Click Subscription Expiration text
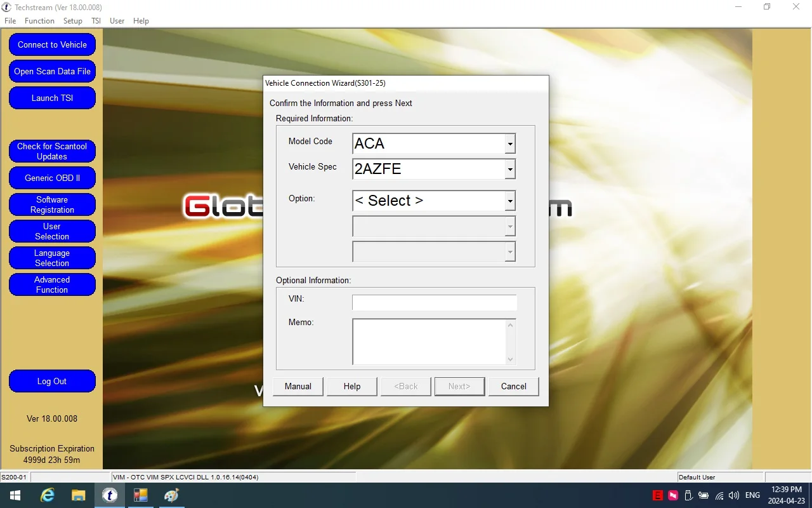Image resolution: width=812 pixels, height=508 pixels. click(x=52, y=448)
